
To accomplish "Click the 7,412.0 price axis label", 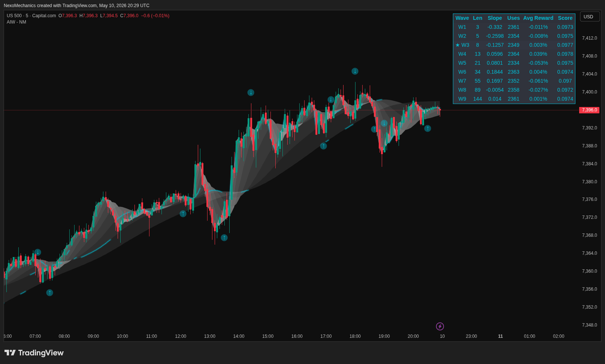I will (x=590, y=38).
